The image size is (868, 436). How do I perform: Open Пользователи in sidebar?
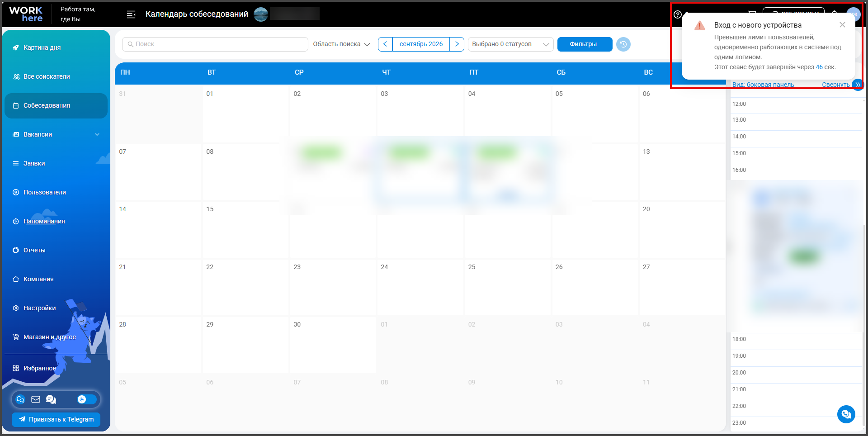click(56, 192)
